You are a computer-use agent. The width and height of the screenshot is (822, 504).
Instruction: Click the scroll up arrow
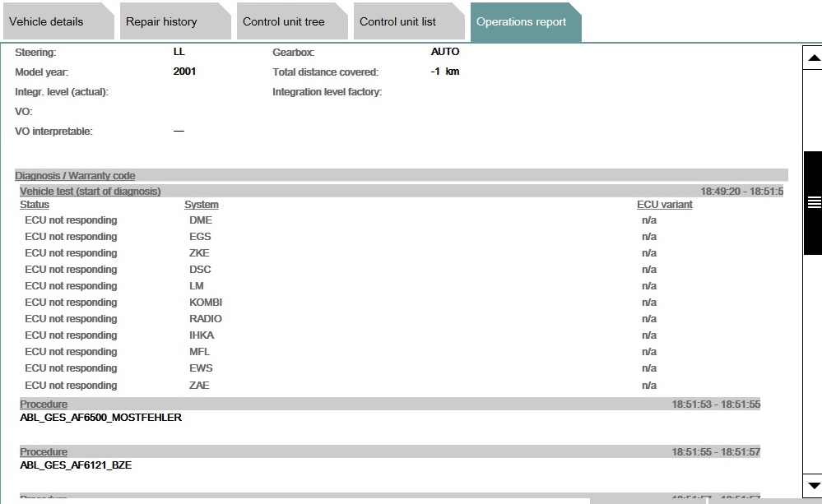click(x=814, y=58)
